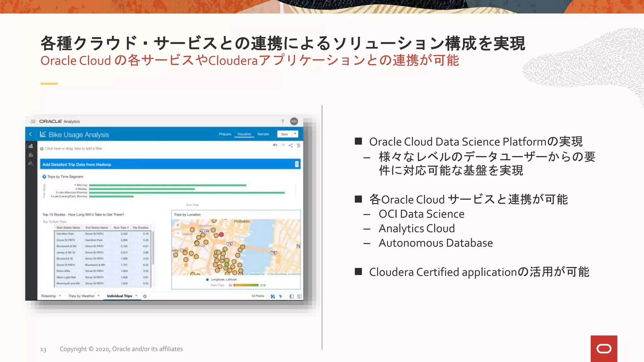Screen dimensions: 644x362
Task: Zoom out on the map with minus
Action: 178,233
